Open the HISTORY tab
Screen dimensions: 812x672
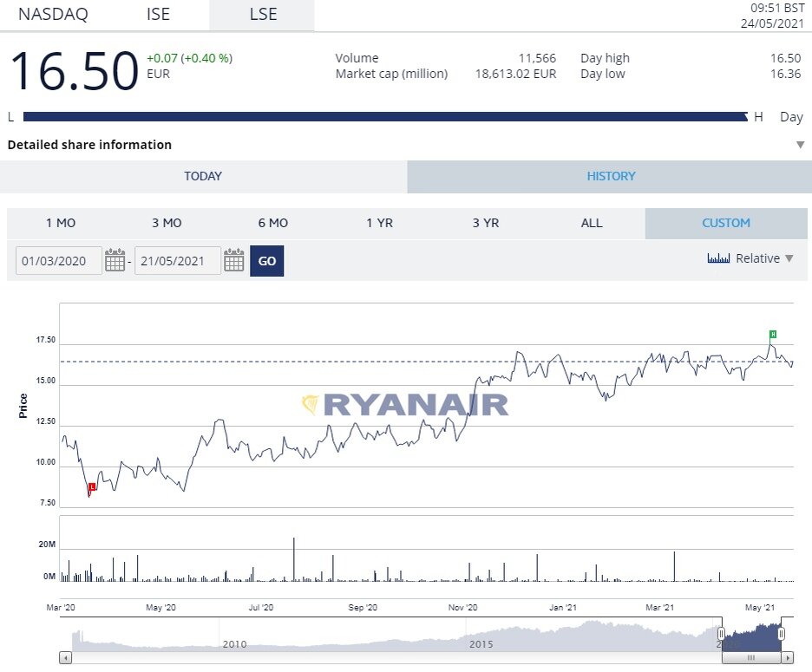(x=611, y=177)
